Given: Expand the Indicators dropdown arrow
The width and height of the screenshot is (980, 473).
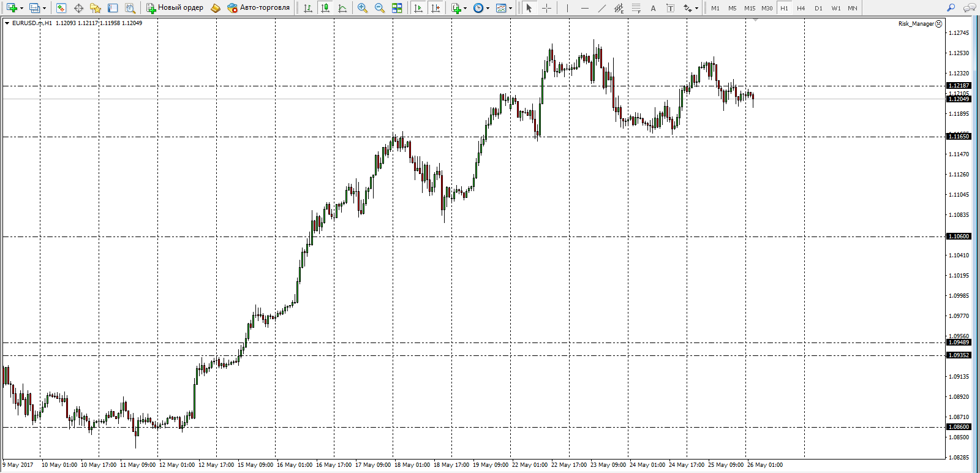Looking at the screenshot, I should pyautogui.click(x=466, y=9).
